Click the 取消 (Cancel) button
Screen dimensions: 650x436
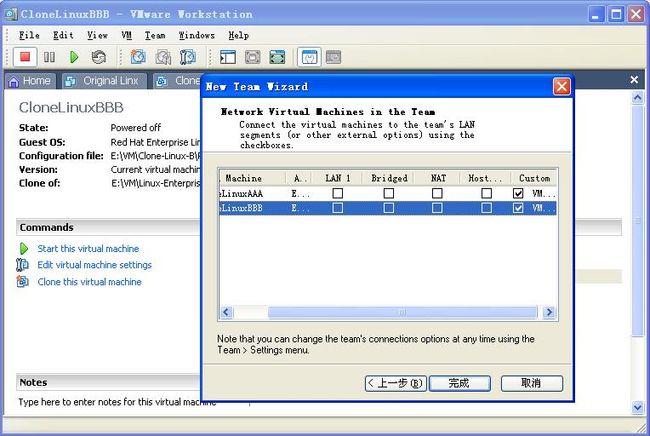click(x=532, y=383)
